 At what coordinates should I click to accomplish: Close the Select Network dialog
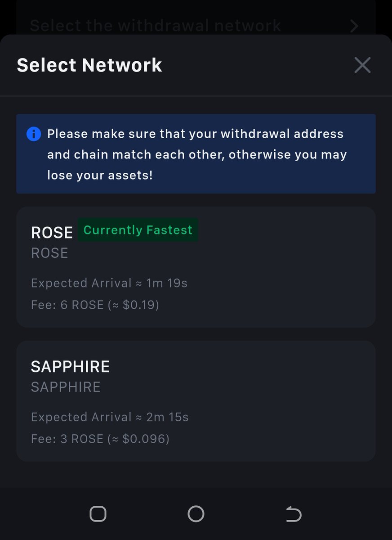362,65
